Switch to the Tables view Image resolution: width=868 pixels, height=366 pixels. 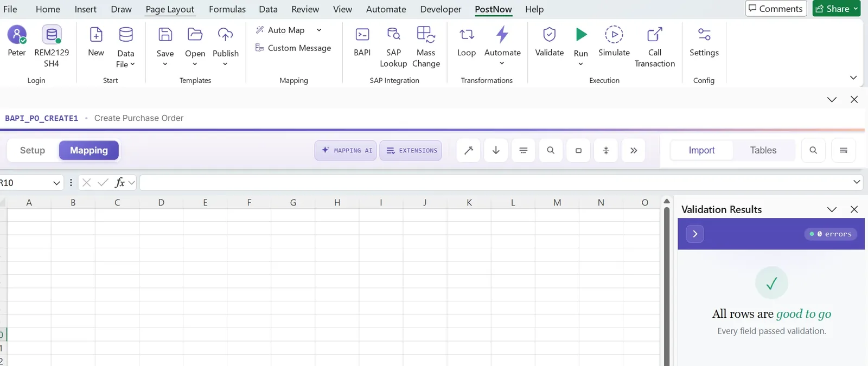(763, 150)
